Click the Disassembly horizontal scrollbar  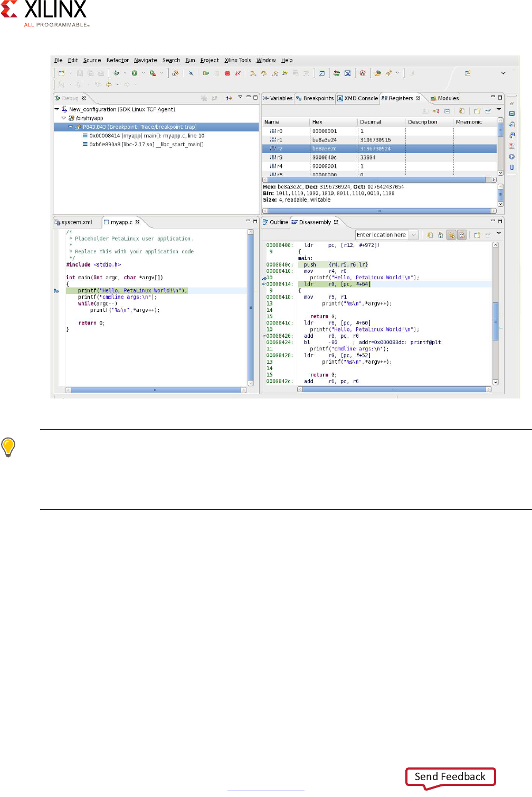(394, 390)
